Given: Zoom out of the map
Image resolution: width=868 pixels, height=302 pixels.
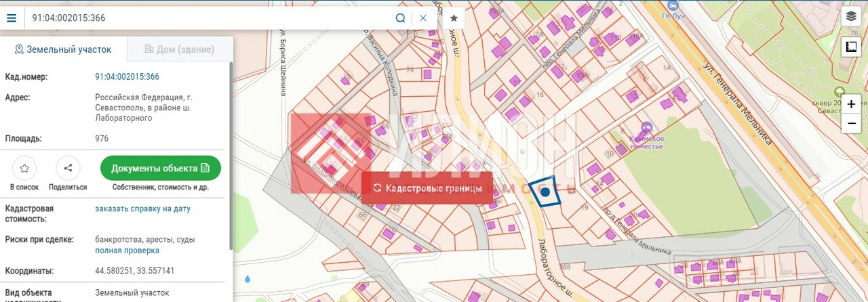Looking at the screenshot, I should click(851, 123).
